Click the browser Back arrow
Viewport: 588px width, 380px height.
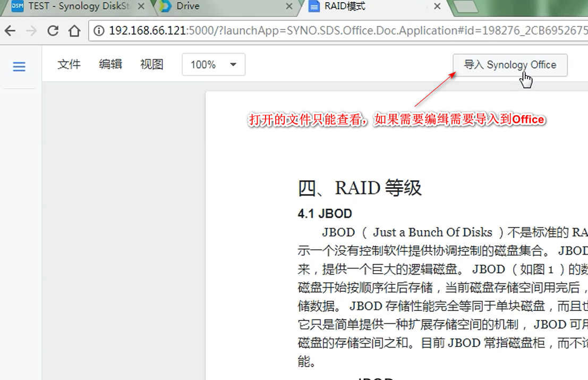tap(10, 30)
